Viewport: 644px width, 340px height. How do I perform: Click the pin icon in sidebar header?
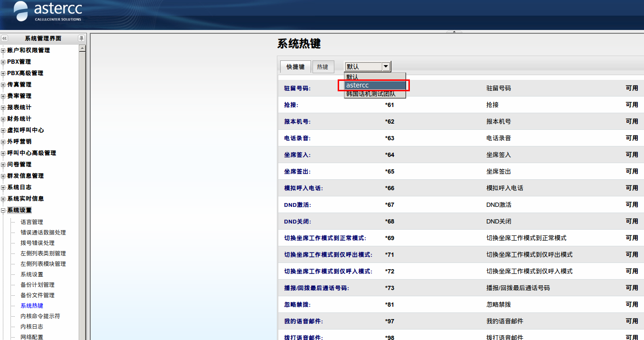pos(81,39)
